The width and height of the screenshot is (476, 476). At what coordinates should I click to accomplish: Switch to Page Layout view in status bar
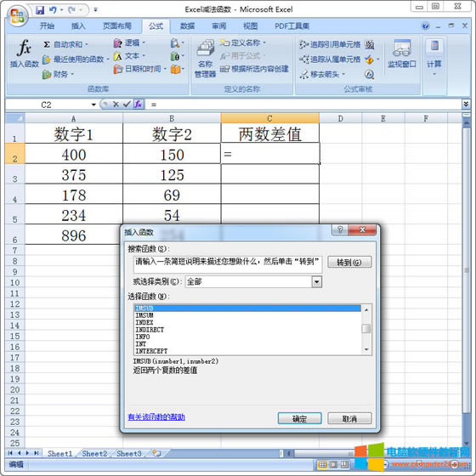coord(333,464)
